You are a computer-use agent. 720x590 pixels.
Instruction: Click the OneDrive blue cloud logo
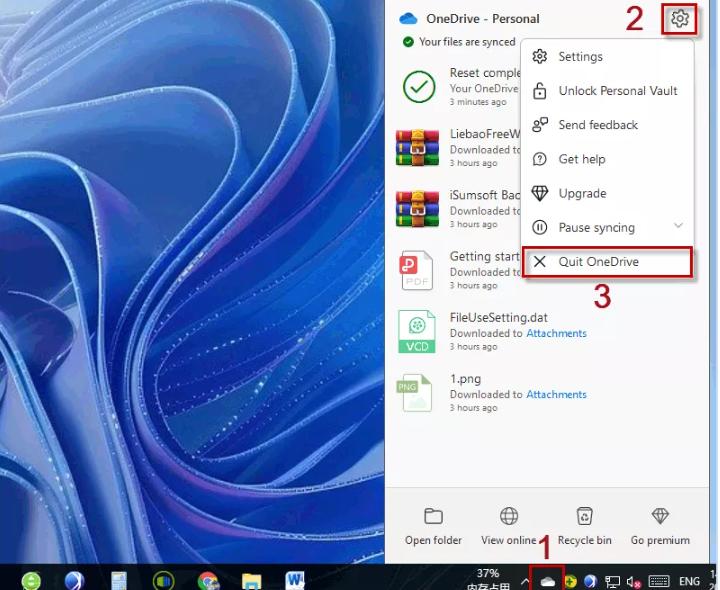point(408,19)
